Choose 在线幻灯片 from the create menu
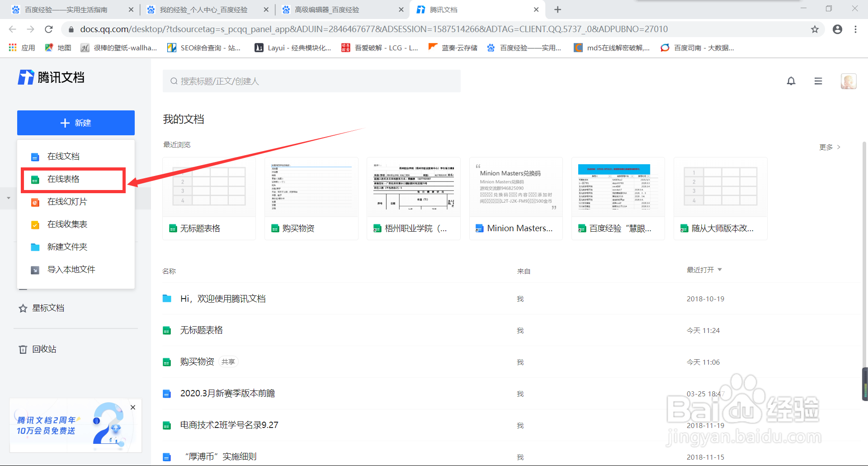 [76, 202]
